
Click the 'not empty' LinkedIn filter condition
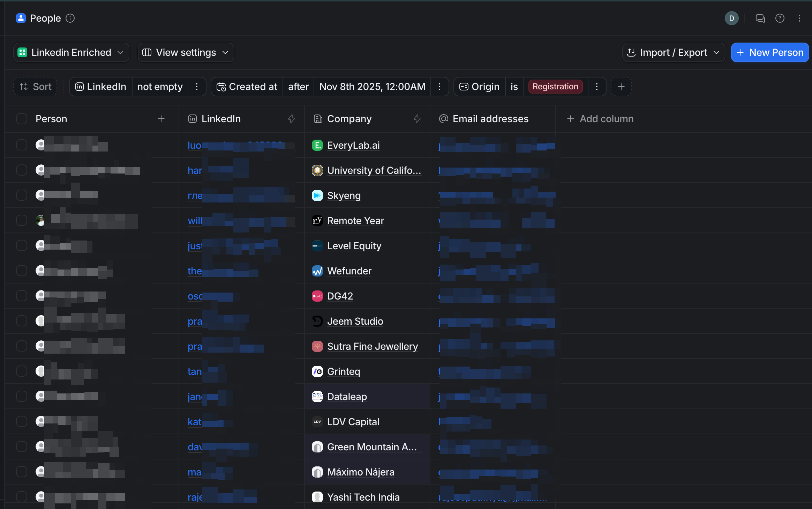pos(160,87)
